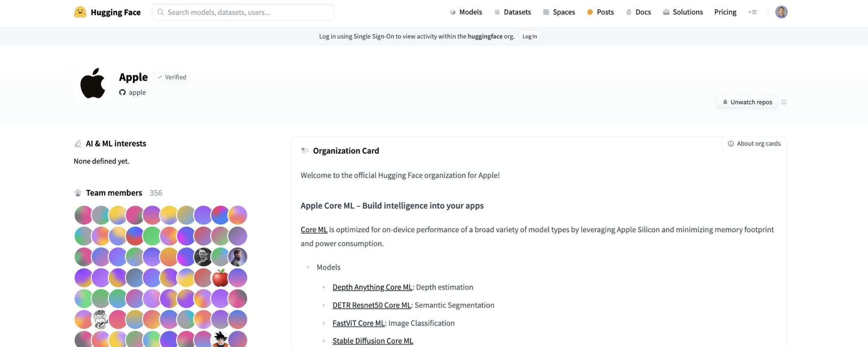The width and height of the screenshot is (868, 347).
Task: Focus the search models input field
Action: (243, 12)
